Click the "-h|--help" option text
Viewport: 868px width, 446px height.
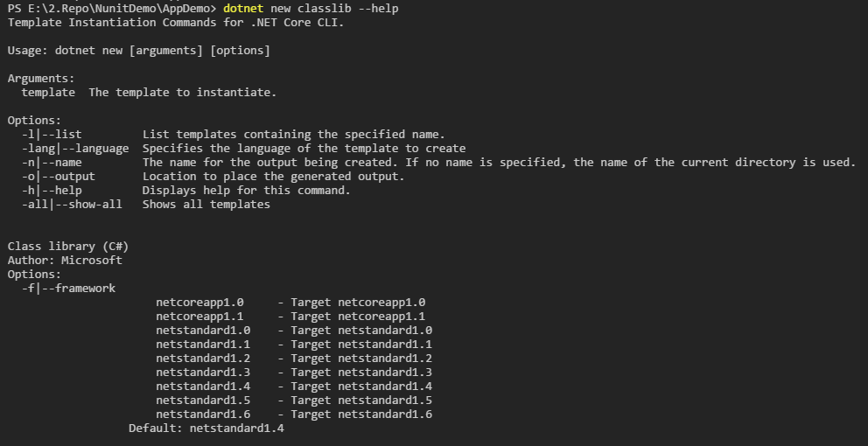click(52, 191)
